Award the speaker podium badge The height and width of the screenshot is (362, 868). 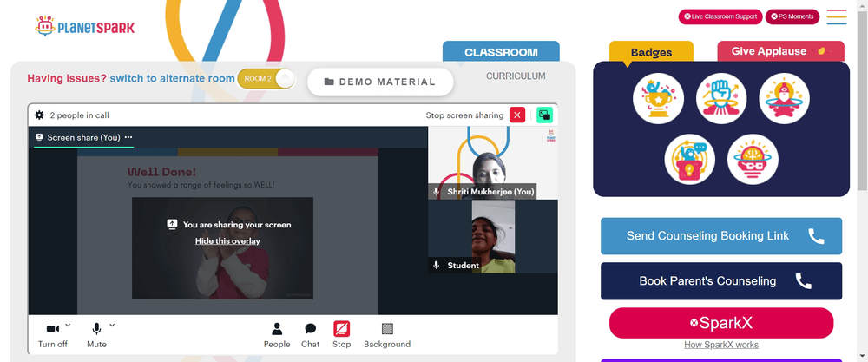pos(690,160)
